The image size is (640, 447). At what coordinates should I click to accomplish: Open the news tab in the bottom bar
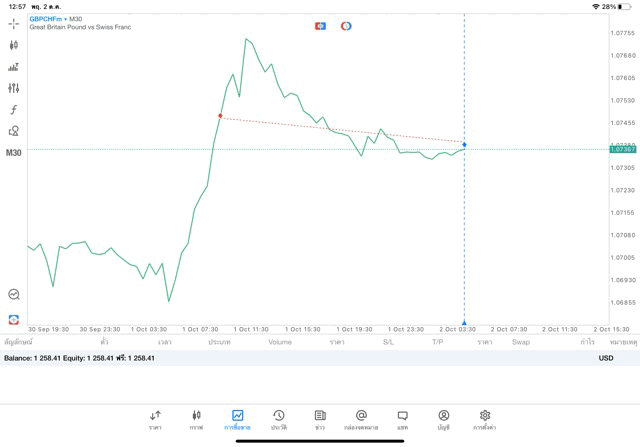click(x=320, y=419)
